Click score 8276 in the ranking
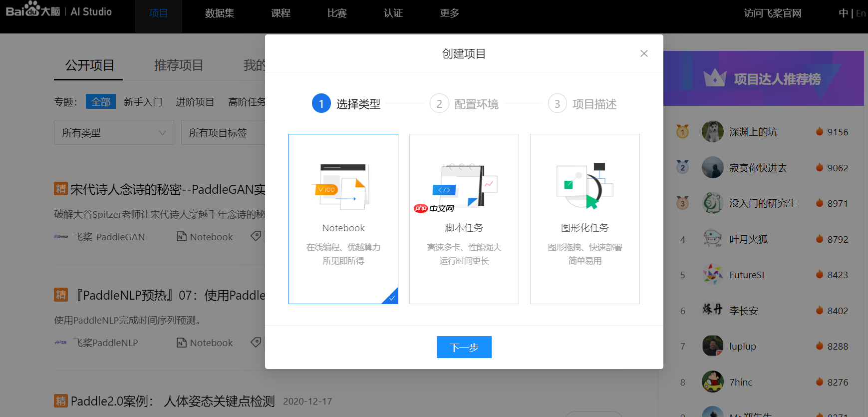868x417 pixels. [838, 382]
